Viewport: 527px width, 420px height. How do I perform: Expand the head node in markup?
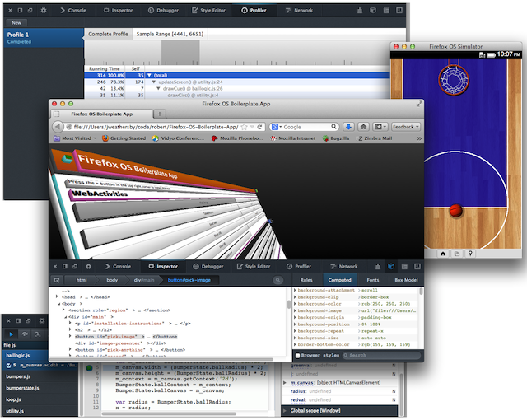[x=57, y=296]
